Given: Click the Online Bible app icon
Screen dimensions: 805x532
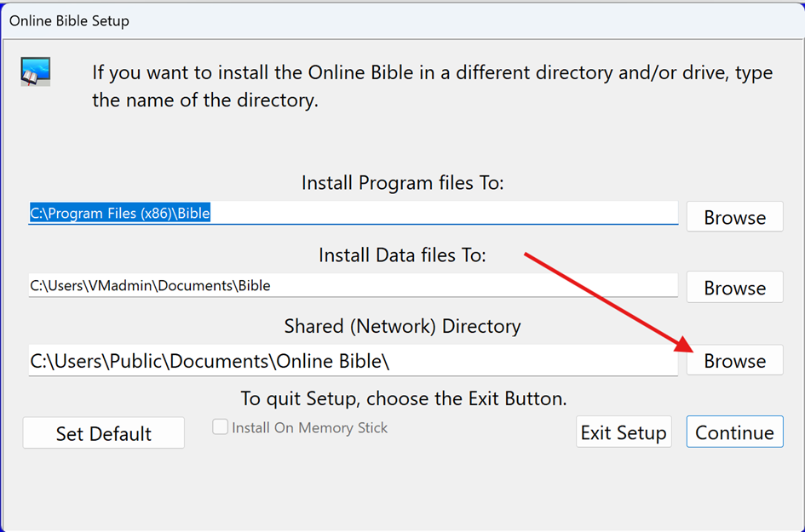Looking at the screenshot, I should [x=36, y=72].
